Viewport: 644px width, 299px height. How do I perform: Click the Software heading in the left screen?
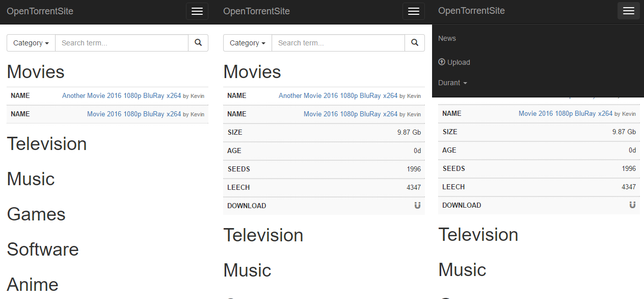click(x=43, y=250)
